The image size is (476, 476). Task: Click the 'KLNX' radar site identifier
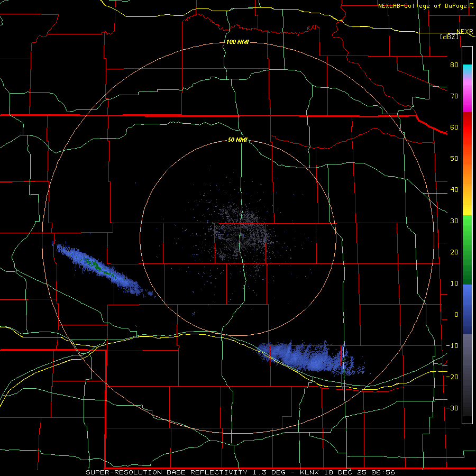(309, 472)
